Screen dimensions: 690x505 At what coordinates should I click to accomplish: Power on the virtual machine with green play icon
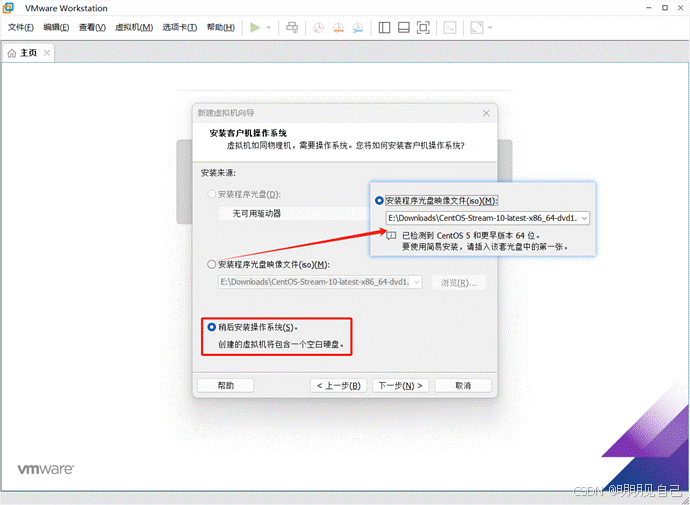[255, 28]
